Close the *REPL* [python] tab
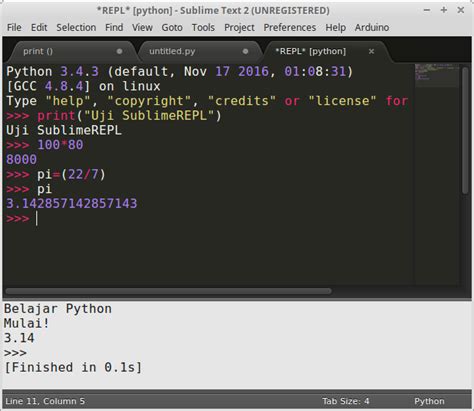This screenshot has height=411, width=474. pos(371,51)
